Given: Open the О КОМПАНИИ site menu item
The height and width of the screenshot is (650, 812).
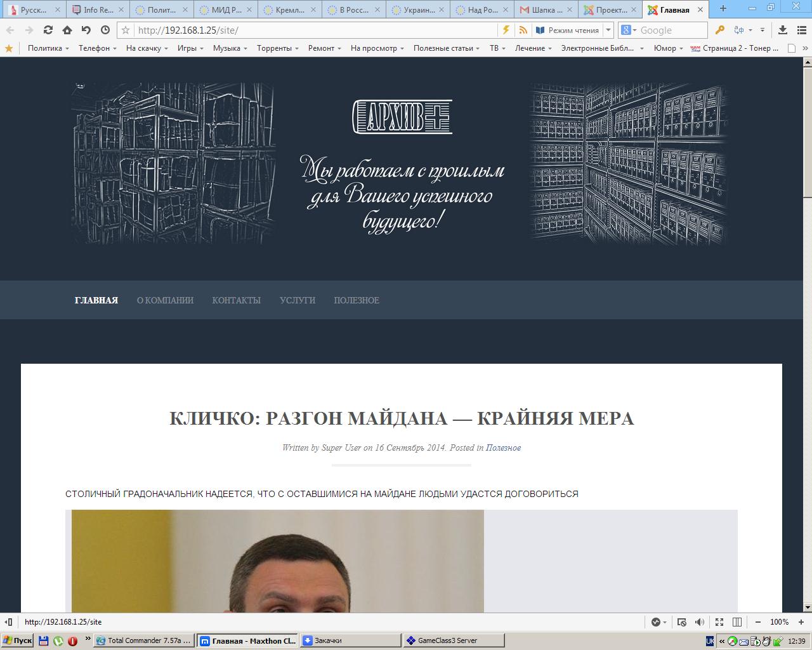Looking at the screenshot, I should [x=165, y=300].
